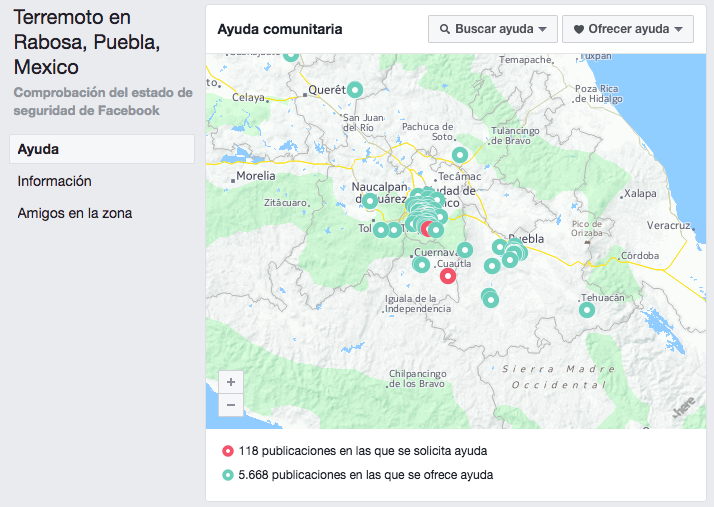This screenshot has width=714, height=507.
Task: Click the Tecámac label on map
Action: [459, 176]
